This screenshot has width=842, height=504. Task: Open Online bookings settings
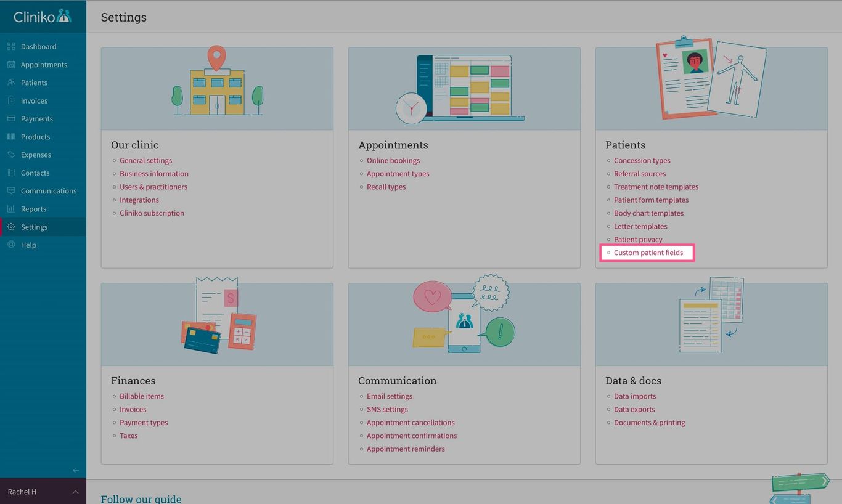coord(393,160)
